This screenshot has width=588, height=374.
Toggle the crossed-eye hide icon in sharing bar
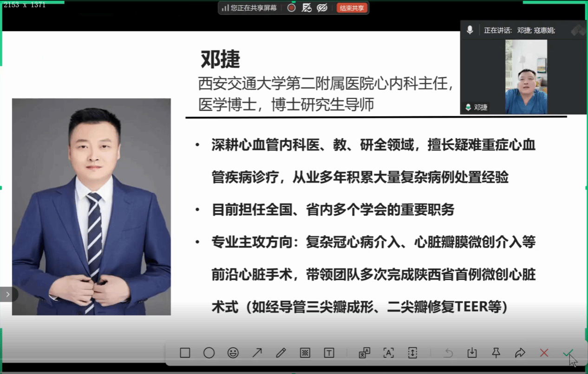pos(322,7)
